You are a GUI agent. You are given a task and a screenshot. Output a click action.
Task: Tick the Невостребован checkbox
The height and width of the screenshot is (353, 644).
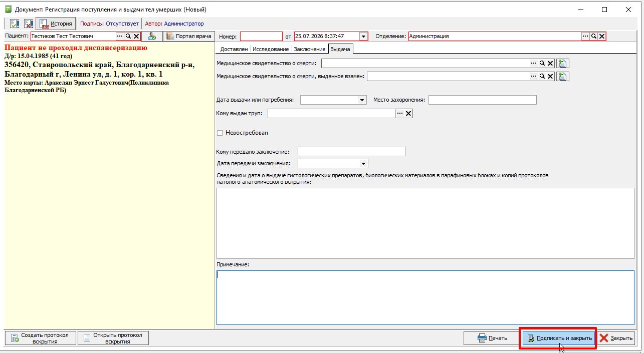[220, 133]
